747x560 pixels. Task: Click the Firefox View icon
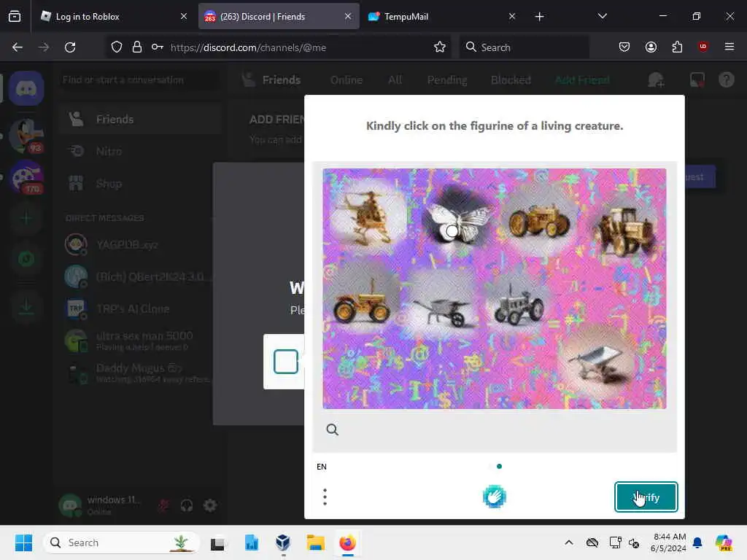(x=15, y=17)
